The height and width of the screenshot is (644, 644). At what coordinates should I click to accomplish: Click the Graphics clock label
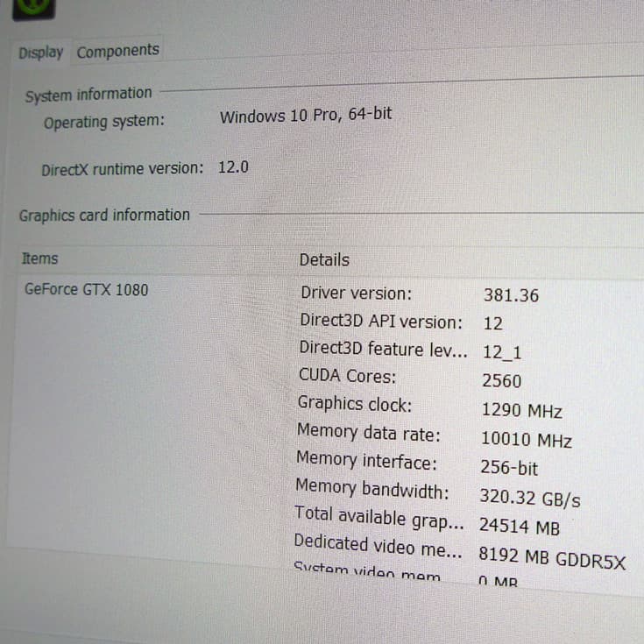click(x=355, y=404)
